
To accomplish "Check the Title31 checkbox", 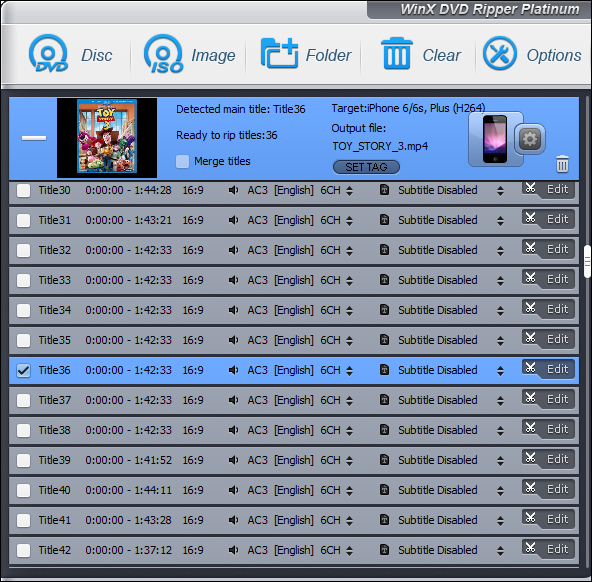I will pos(24,220).
